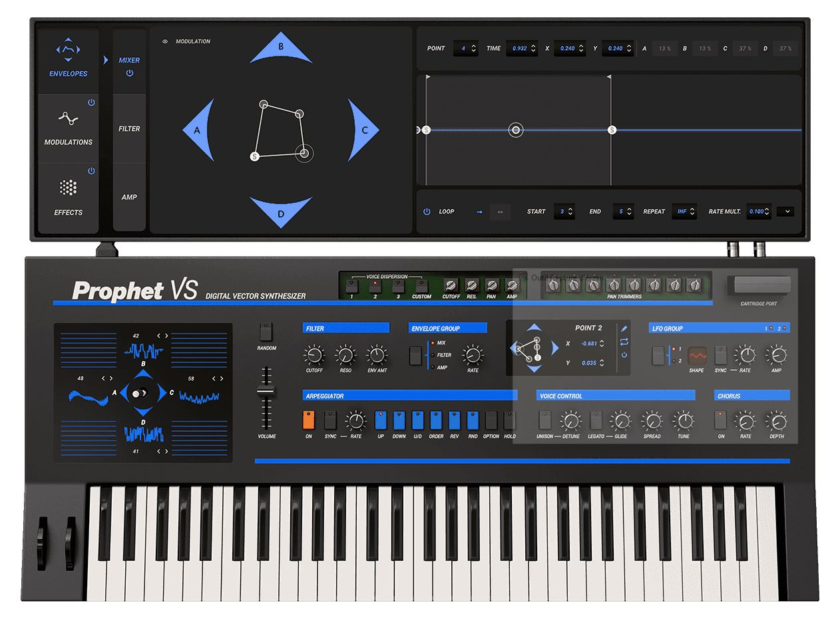Select next waveform for oscillator C
Viewport: 840px width, 620px height.
coord(222,379)
